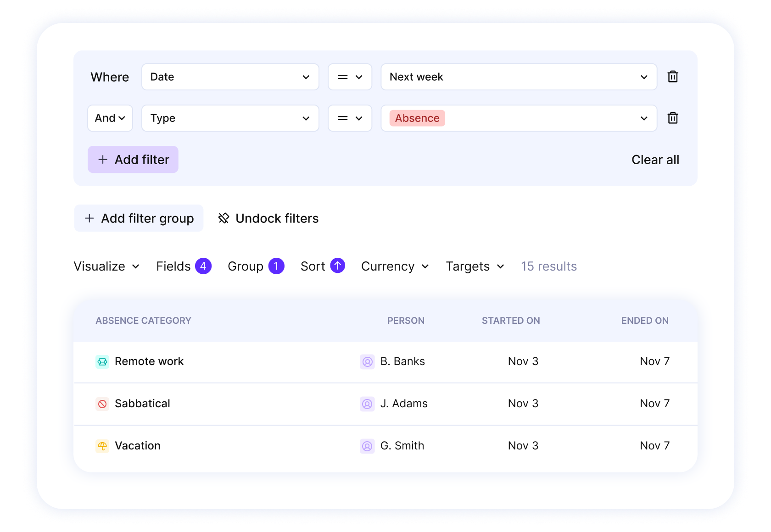Open the Visualize menu
This screenshot has height=532, width=771.
tap(106, 266)
